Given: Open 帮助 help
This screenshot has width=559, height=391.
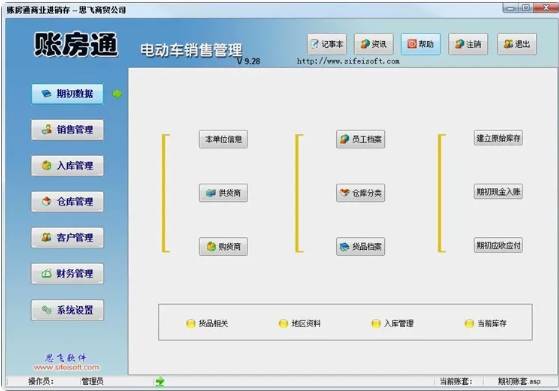Looking at the screenshot, I should pos(421,44).
